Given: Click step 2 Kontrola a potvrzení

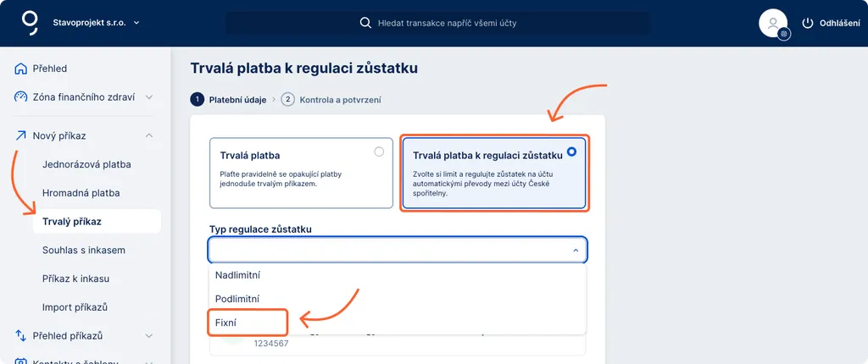Looking at the screenshot, I should click(331, 100).
